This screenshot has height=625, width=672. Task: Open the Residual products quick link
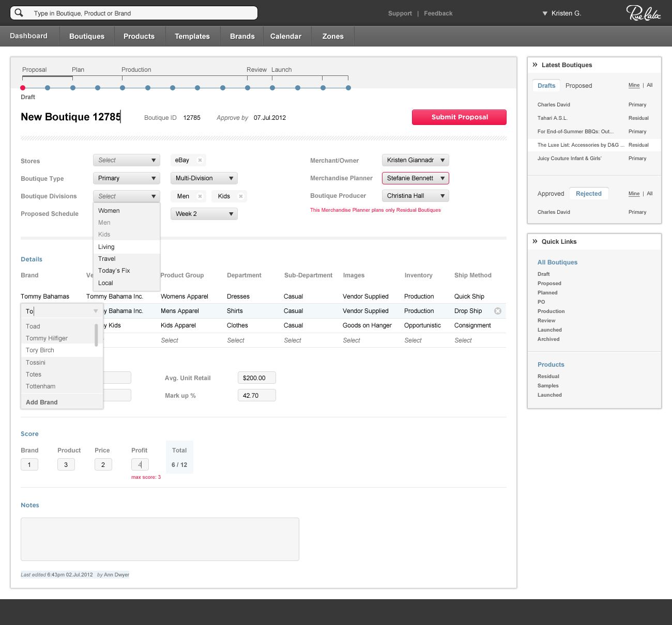click(x=548, y=377)
